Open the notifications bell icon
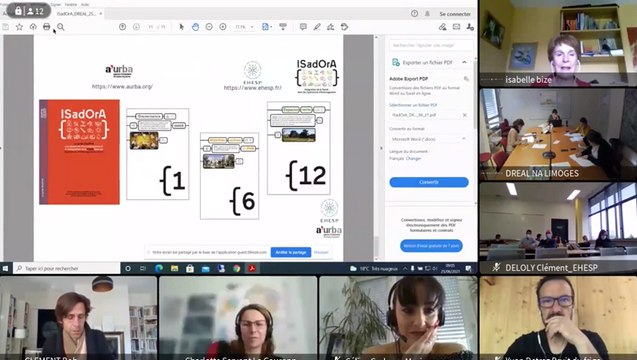 [427, 13]
